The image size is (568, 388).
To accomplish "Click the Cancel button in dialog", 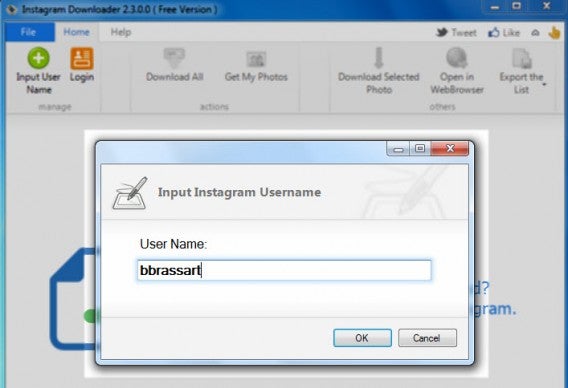I will coord(427,338).
